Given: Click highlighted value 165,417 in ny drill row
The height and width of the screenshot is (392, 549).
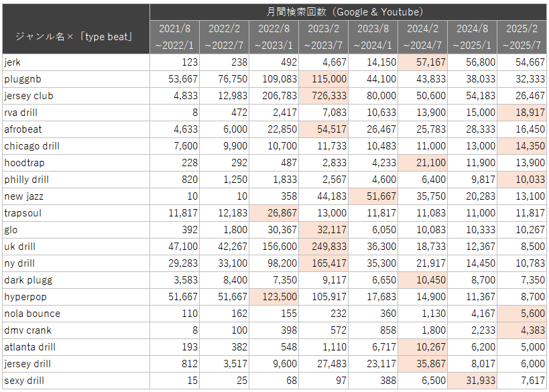Looking at the screenshot, I should click(324, 263).
